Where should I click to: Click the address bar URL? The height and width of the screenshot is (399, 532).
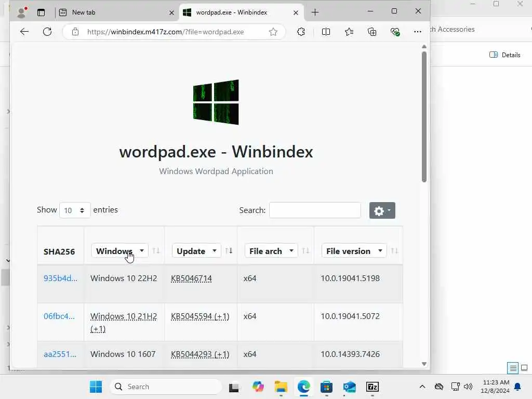coord(166,32)
